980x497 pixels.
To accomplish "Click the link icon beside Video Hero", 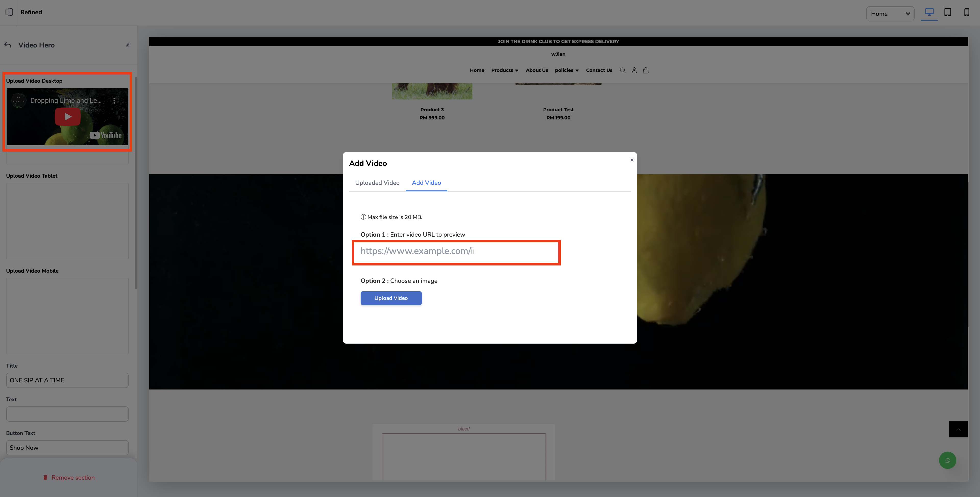I will [128, 45].
